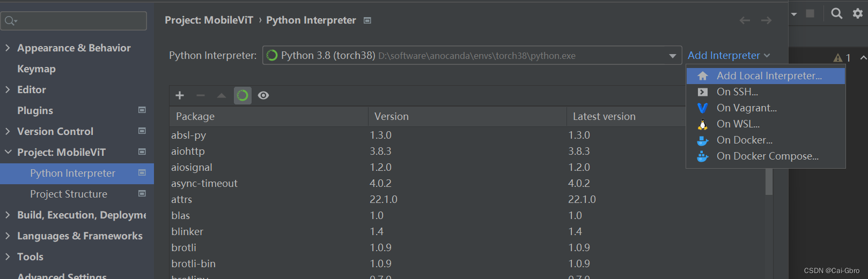Click the back navigation arrow
This screenshot has height=279, width=868.
745,20
